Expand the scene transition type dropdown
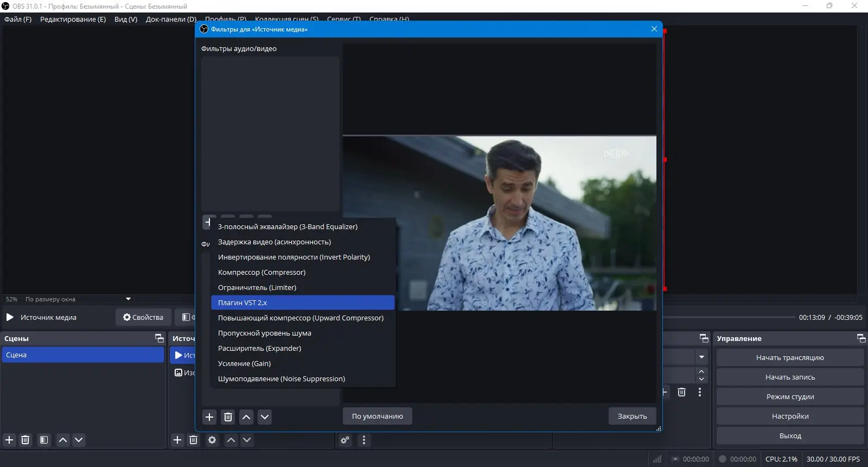Screen dimensions: 868x467 [701, 357]
